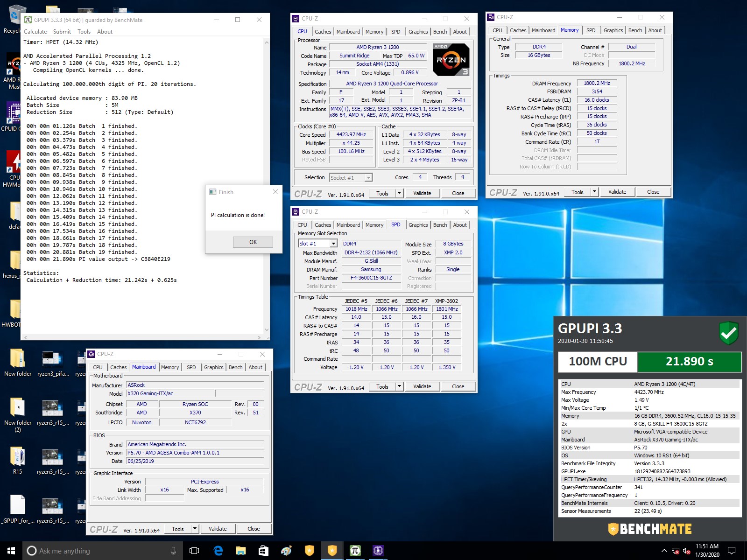Select the 'New folder (2)' desktop icon
The image size is (747, 560).
[x=18, y=415]
